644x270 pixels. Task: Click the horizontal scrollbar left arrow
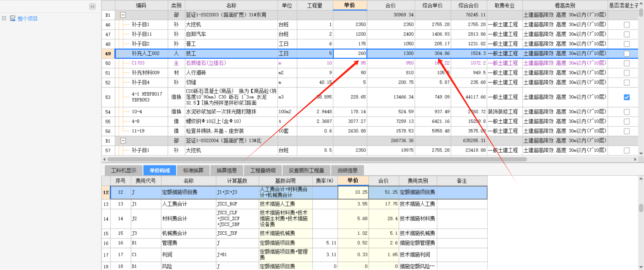pos(104,159)
